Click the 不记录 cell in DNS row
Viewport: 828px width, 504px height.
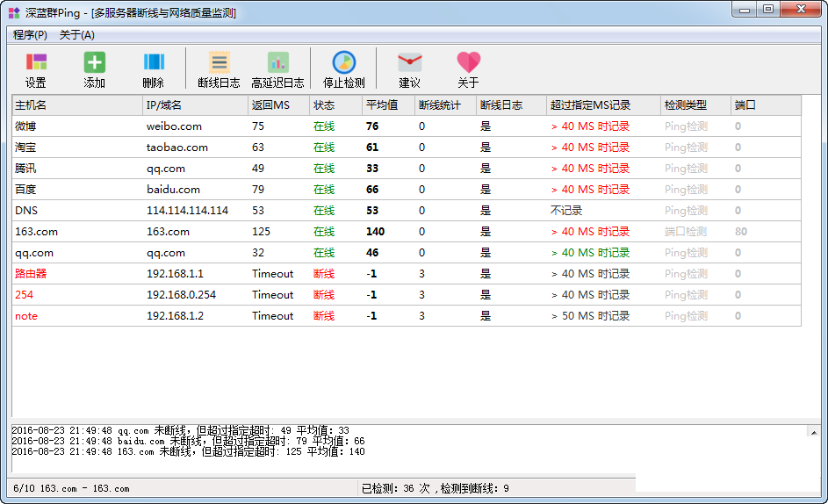(x=566, y=211)
